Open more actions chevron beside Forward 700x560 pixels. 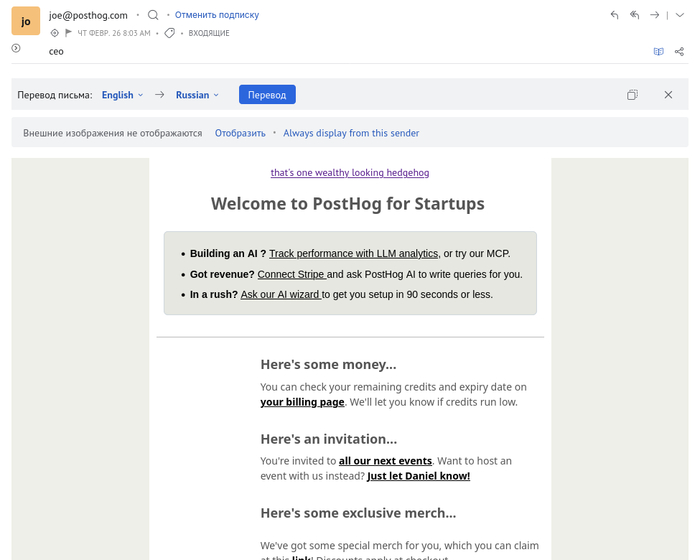[x=679, y=15]
